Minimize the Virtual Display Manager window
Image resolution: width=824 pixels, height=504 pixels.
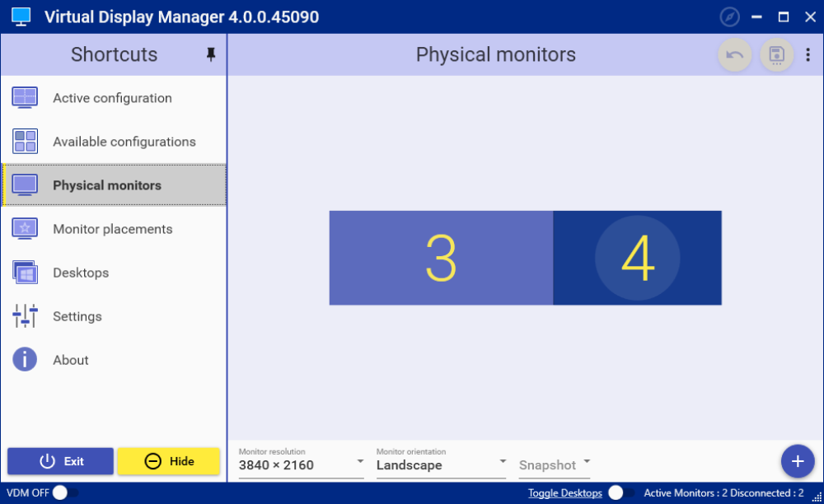756,16
